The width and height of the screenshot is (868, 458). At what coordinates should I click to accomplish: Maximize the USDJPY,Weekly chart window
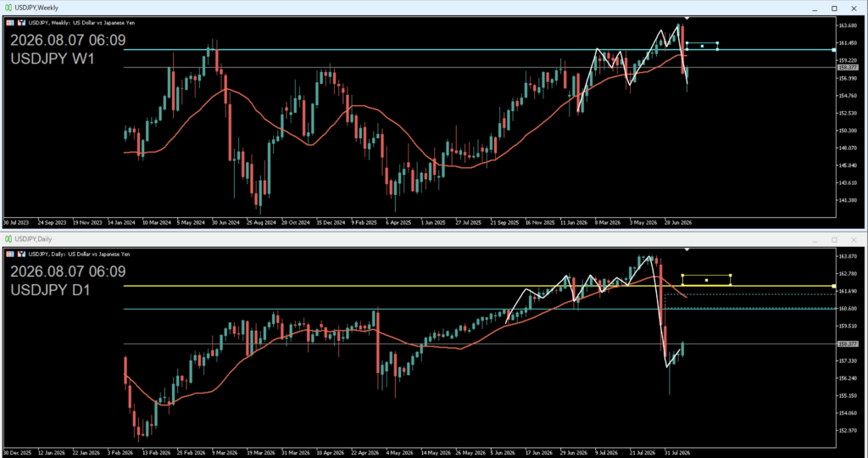coord(834,8)
